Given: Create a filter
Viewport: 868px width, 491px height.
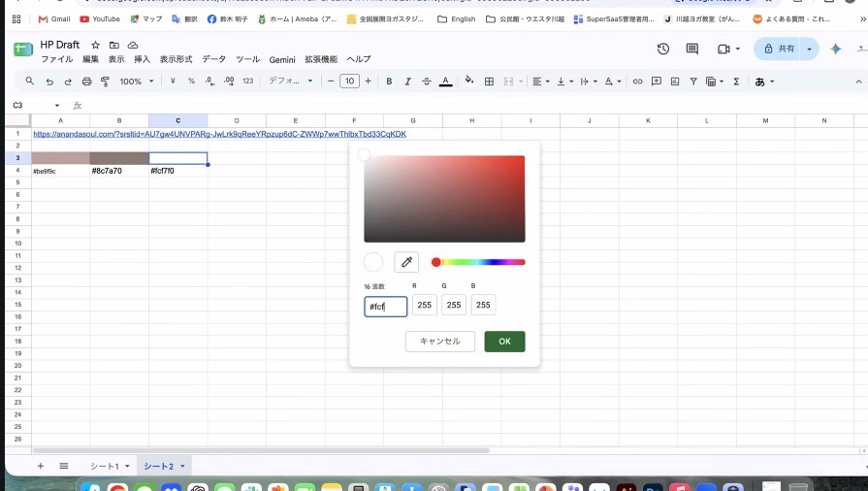Looking at the screenshot, I should 693,82.
